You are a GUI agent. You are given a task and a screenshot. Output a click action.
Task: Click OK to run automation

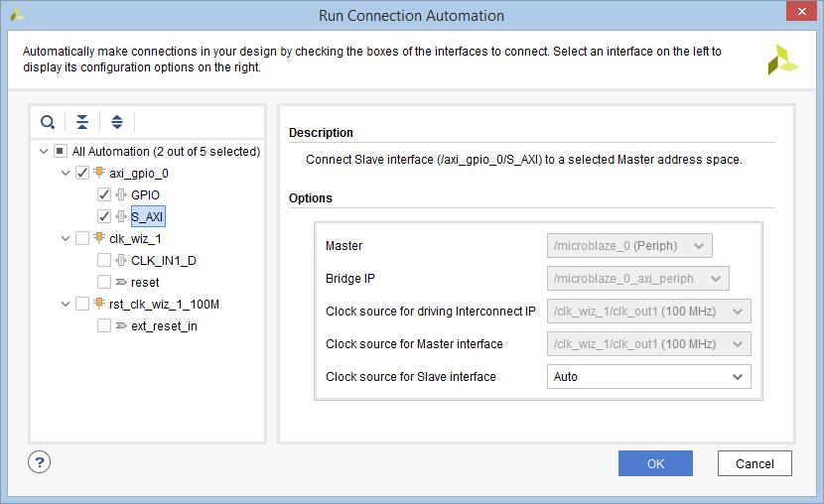click(x=655, y=463)
